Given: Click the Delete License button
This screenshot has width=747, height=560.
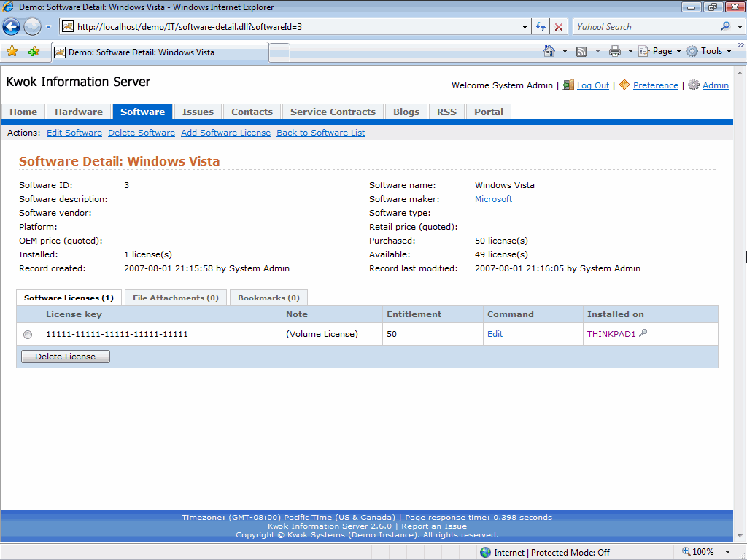Looking at the screenshot, I should pos(66,357).
